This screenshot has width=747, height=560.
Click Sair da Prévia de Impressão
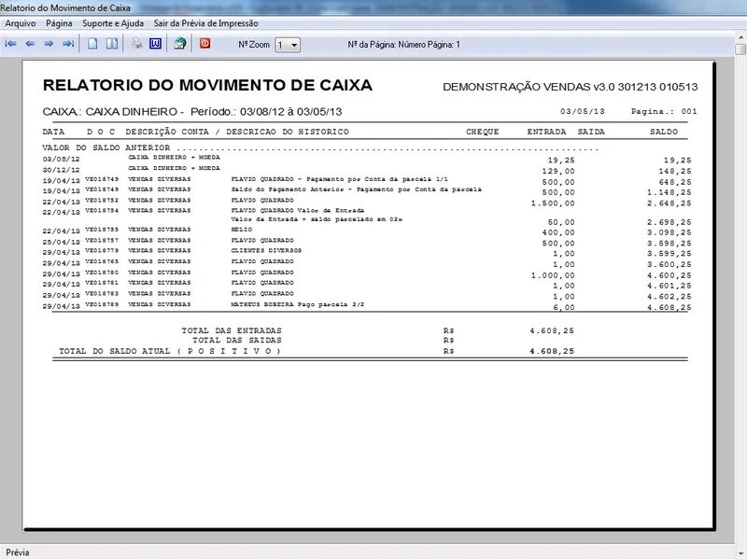tap(206, 23)
